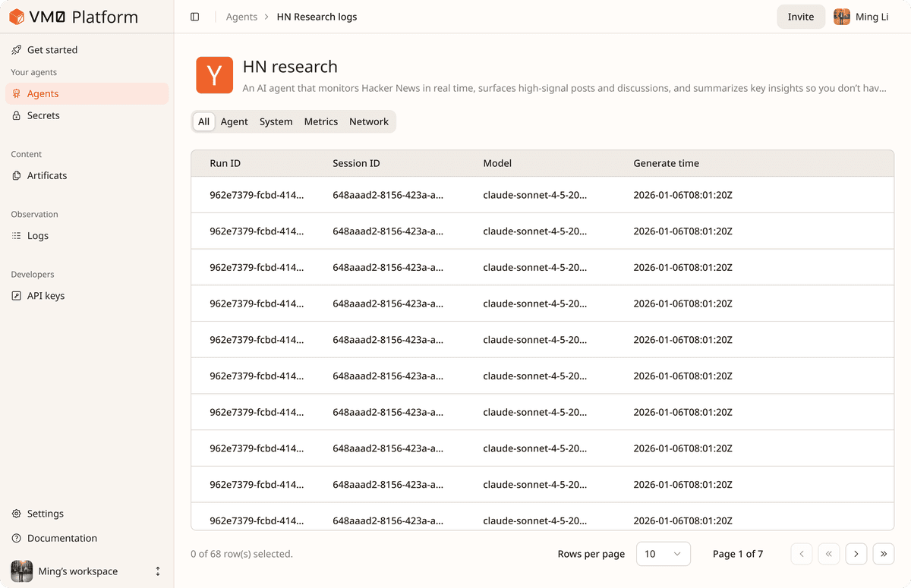Toggle the sidebar collapse icon
This screenshot has height=588, width=911.
[195, 17]
